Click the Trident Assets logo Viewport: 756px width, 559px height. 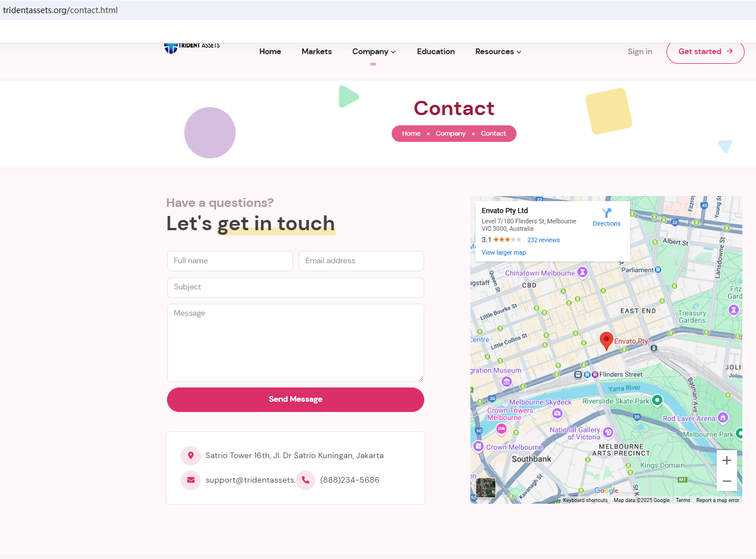tap(192, 48)
